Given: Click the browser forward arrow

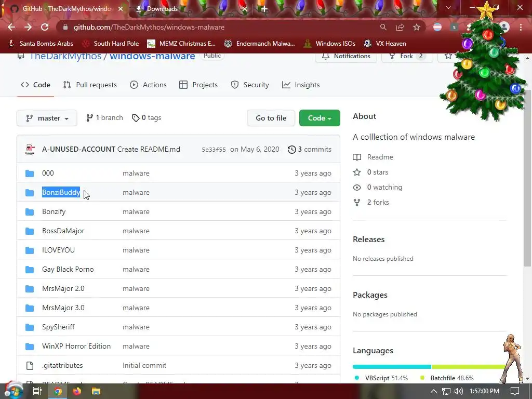Looking at the screenshot, I should 28,27.
